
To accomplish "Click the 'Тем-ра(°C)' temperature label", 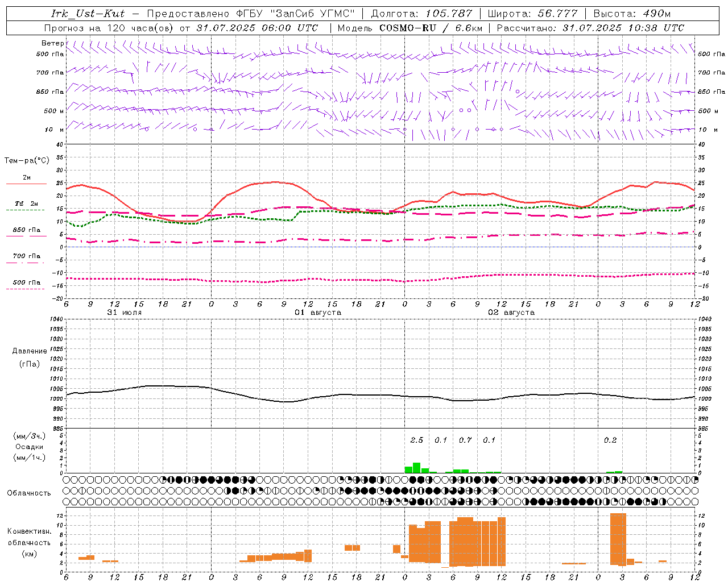I will pos(27,161).
